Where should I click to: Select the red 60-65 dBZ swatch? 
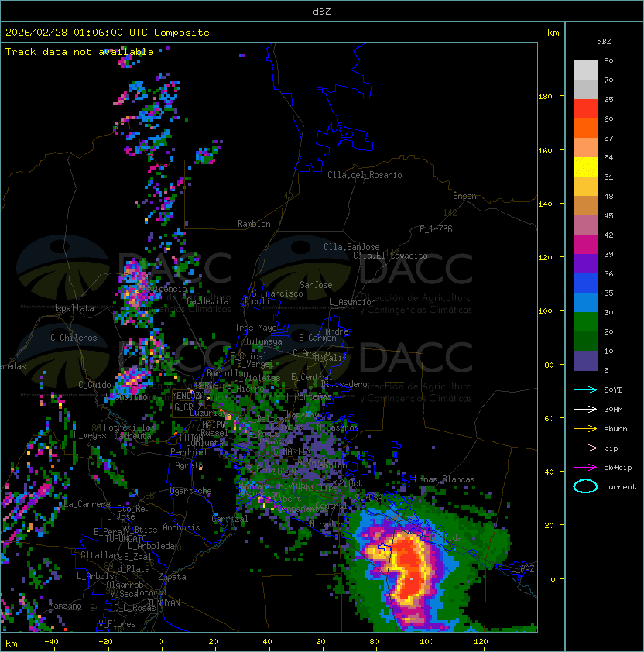585,109
